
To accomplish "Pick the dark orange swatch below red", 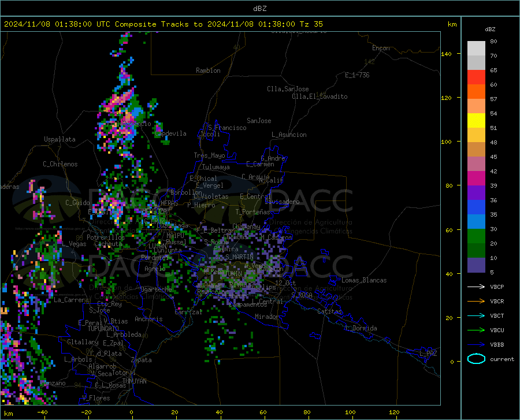I will [x=476, y=92].
